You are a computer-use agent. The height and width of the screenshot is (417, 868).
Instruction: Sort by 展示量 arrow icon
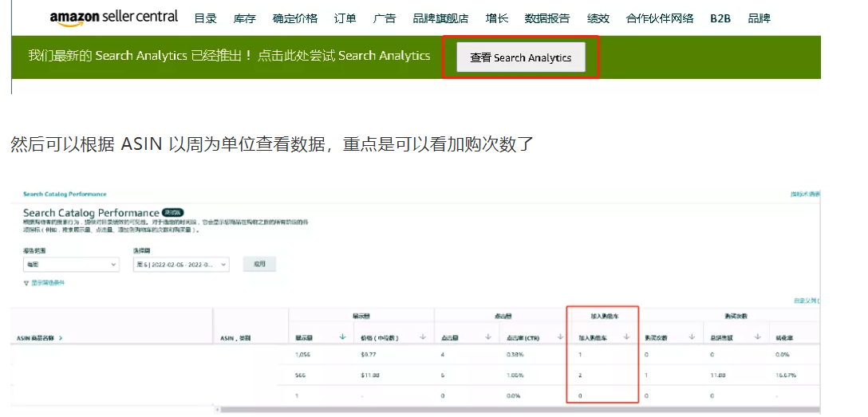coord(343,336)
